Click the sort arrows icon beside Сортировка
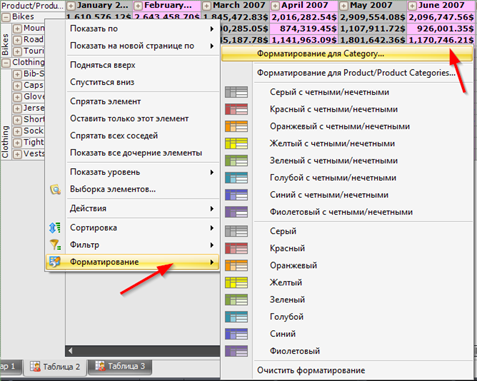The height and width of the screenshot is (381, 477). tap(55, 228)
